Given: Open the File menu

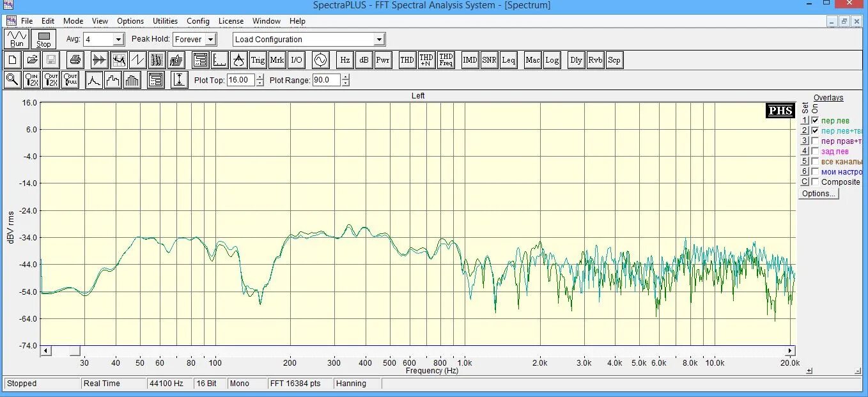Looking at the screenshot, I should coord(27,21).
